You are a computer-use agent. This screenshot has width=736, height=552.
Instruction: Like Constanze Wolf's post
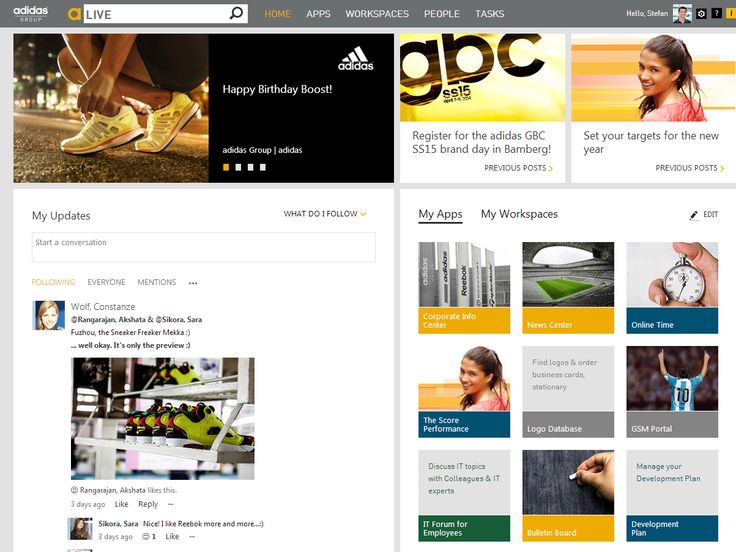[x=121, y=504]
